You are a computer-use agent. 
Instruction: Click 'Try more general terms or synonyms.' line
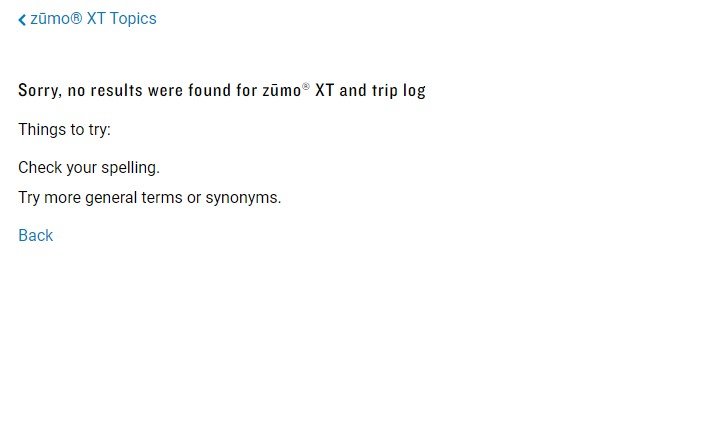150,197
